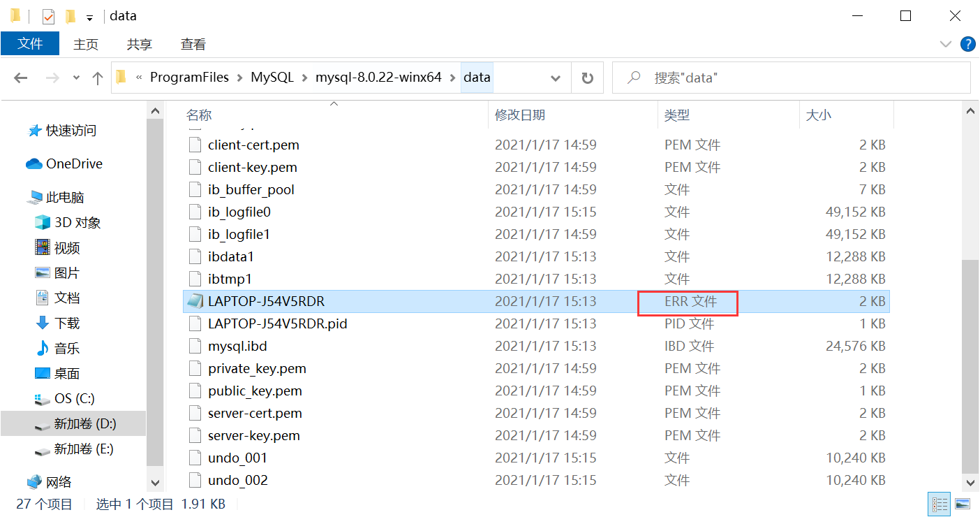The width and height of the screenshot is (980, 517).
Task: Toggle details view in the status bar
Action: coord(939,504)
